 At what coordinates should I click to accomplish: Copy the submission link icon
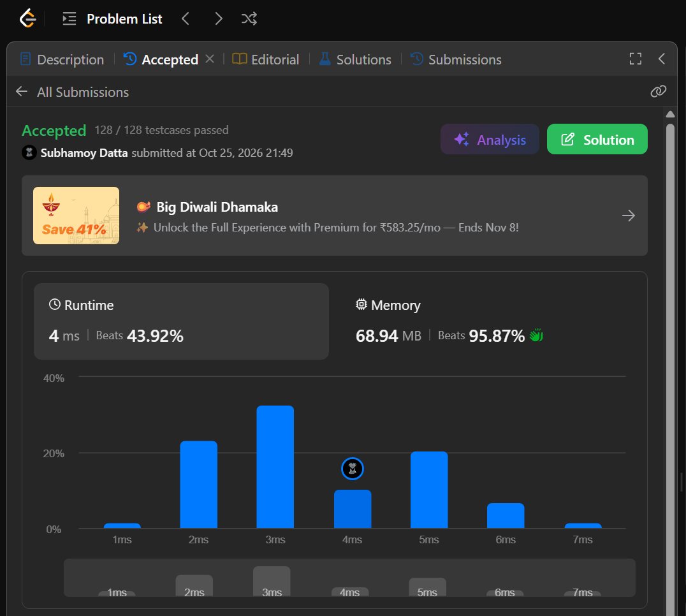(659, 91)
